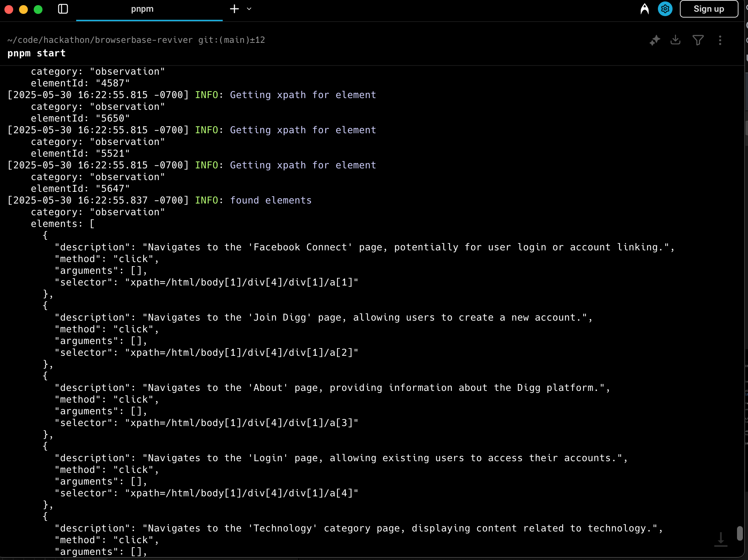Ask AI about block via sparkle icon
Screen dimensions: 748x560
pyautogui.click(x=655, y=40)
